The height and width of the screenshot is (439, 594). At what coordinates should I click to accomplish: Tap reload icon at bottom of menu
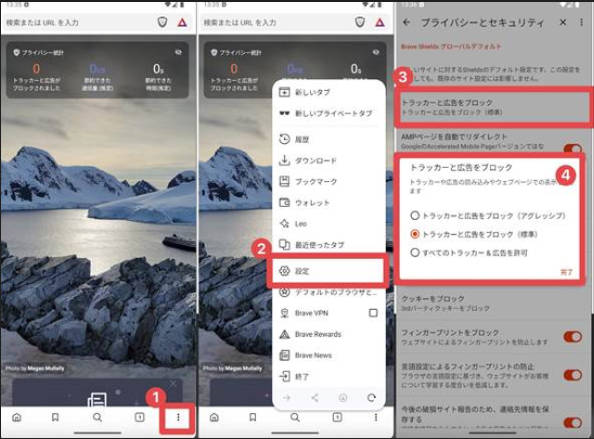pos(372,397)
